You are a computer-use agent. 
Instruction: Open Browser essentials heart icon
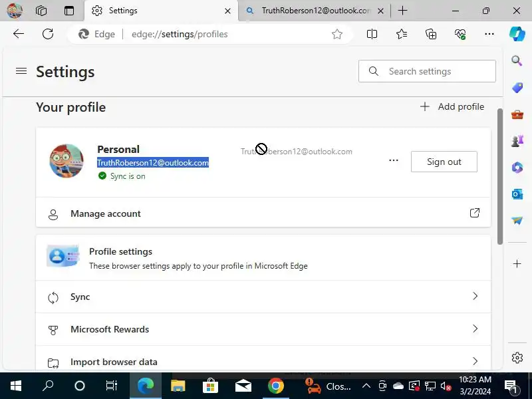click(460, 34)
